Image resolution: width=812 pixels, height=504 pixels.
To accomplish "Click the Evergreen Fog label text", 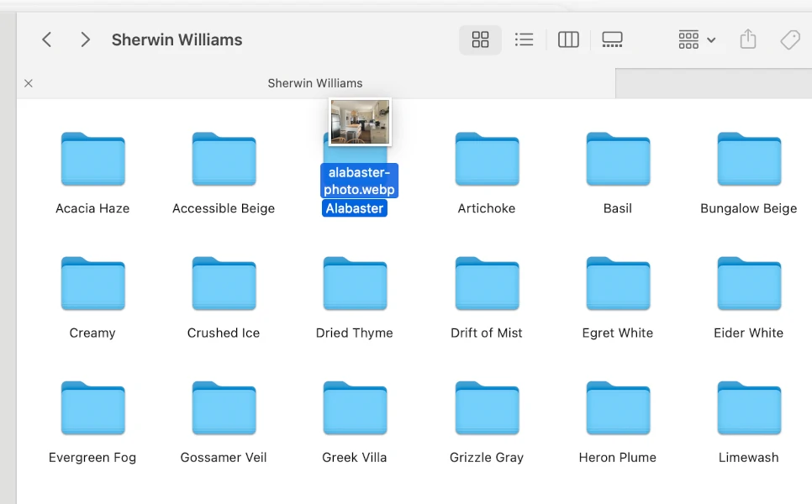I will coord(92,458).
